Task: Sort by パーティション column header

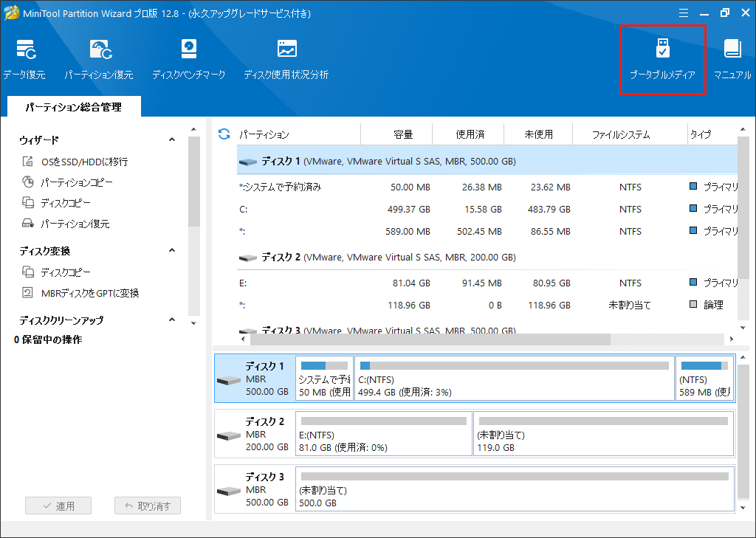Action: tap(298, 134)
